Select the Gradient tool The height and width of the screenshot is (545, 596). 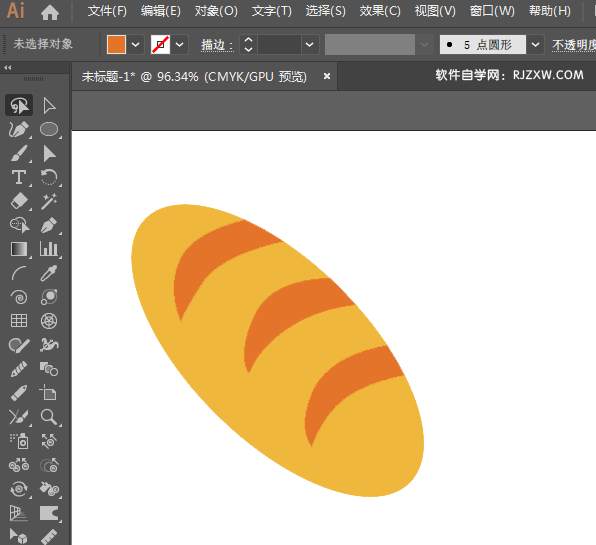(19, 249)
